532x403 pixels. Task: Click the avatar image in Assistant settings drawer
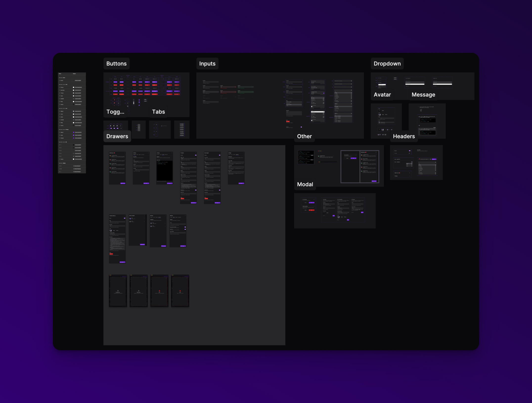tap(111, 230)
